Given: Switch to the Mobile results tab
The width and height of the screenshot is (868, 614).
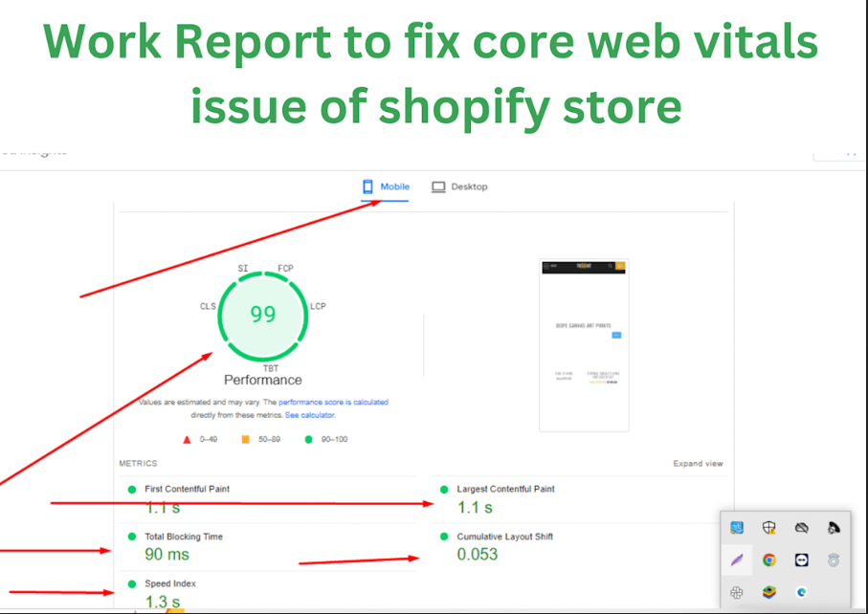Looking at the screenshot, I should pyautogui.click(x=386, y=186).
